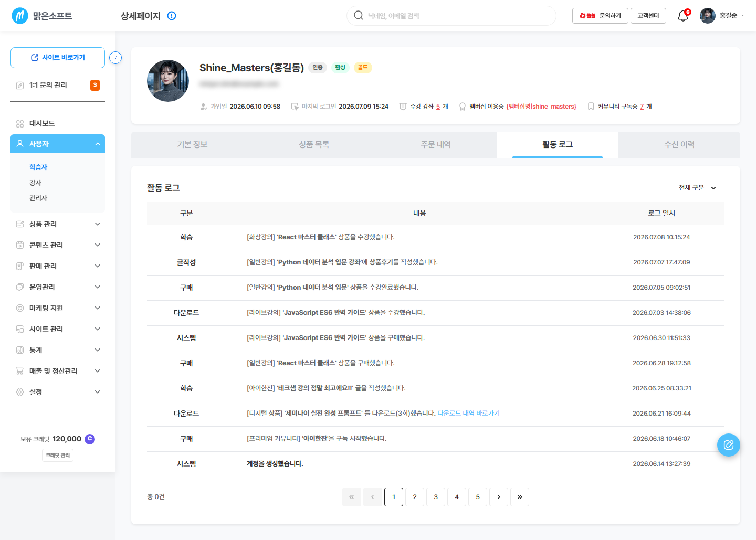The image size is (756, 540).
Task: Collapse the 사용자 menu chevron
Action: pos(98,144)
